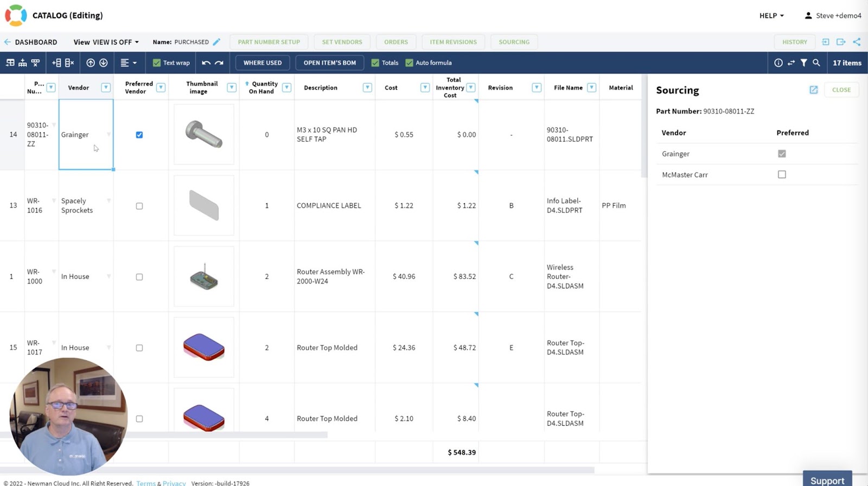Check McMaster Carr as preferred vendor
This screenshot has height=486, width=868.
(x=782, y=175)
